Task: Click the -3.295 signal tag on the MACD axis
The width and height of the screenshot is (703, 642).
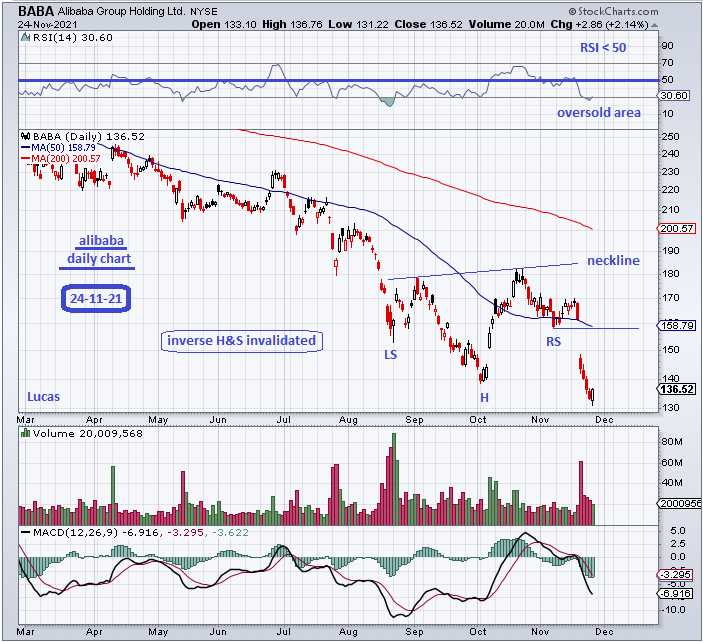Action: 677,575
